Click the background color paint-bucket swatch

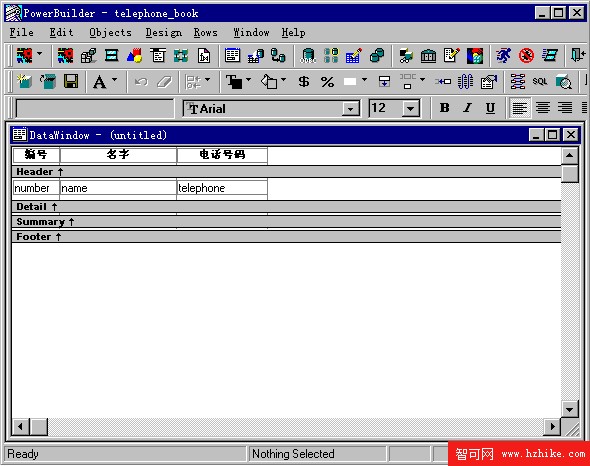coord(269,81)
